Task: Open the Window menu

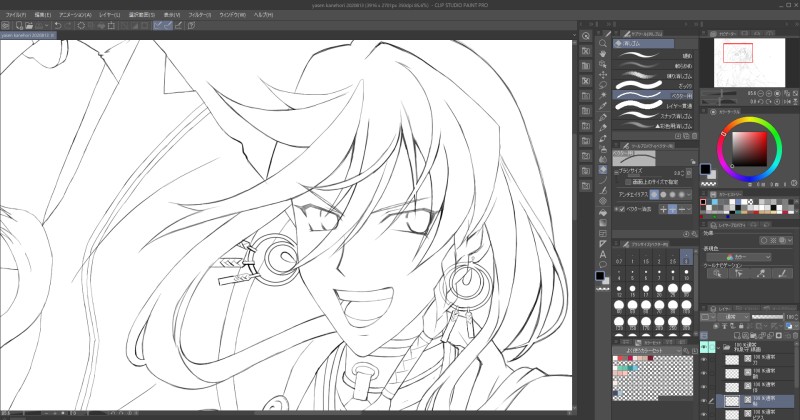Action: (232, 15)
